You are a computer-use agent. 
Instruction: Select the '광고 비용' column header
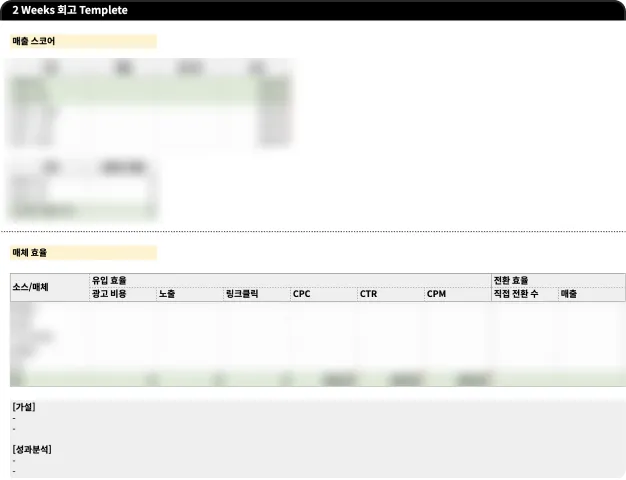click(123, 294)
